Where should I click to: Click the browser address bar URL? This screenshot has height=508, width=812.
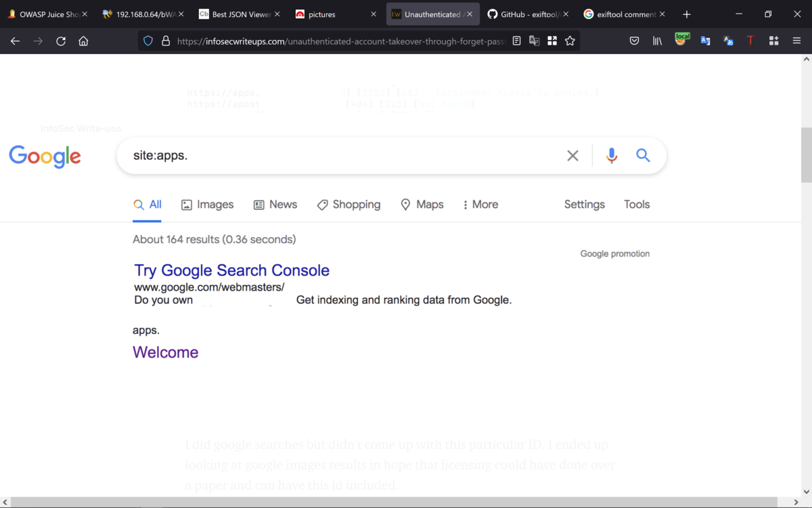[x=342, y=41]
